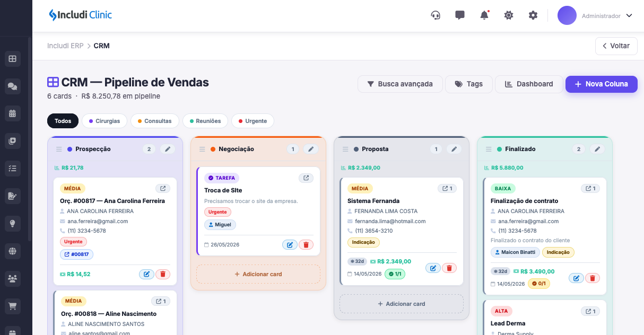This screenshot has height=335, width=644.
Task: Click the Miguel assignee badge
Action: click(x=220, y=225)
